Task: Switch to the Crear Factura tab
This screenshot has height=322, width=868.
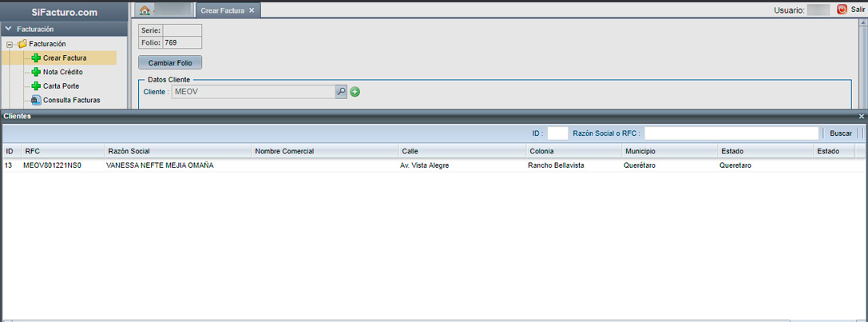Action: 221,10
